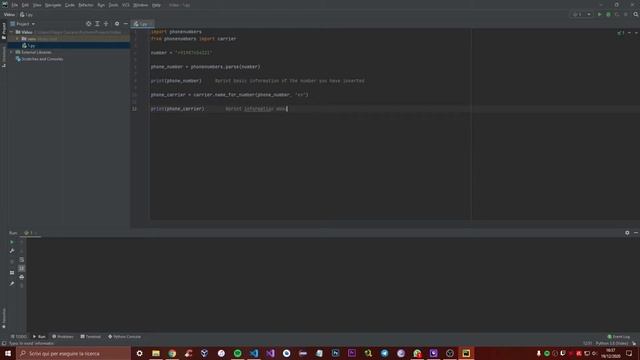
Task: Click Print icon in Run panel
Action: point(22,277)
